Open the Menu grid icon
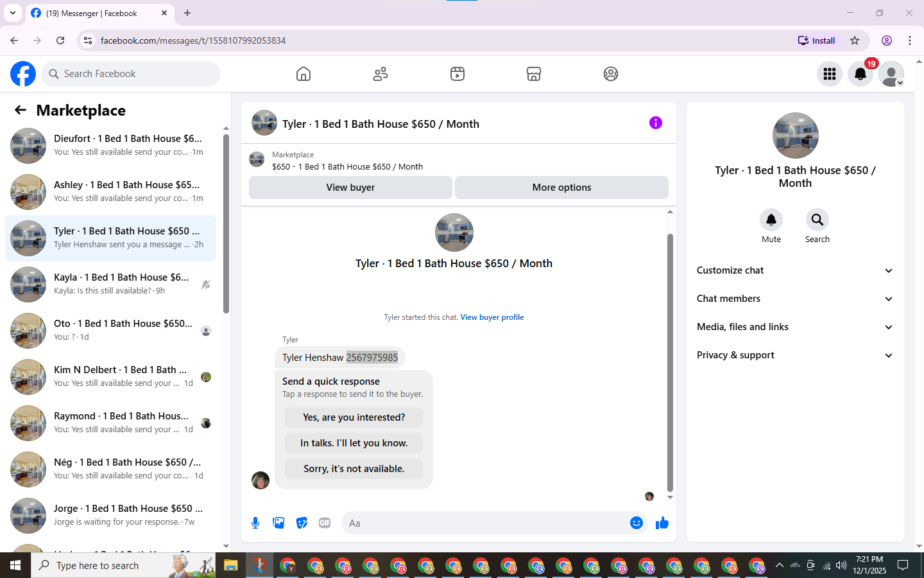The width and height of the screenshot is (924, 578). [x=830, y=74]
